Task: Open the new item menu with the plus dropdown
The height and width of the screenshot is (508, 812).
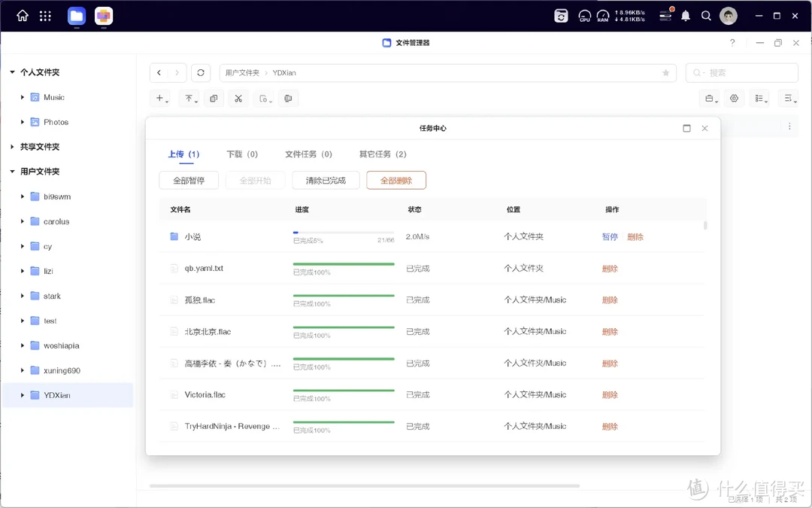Action: (x=161, y=98)
